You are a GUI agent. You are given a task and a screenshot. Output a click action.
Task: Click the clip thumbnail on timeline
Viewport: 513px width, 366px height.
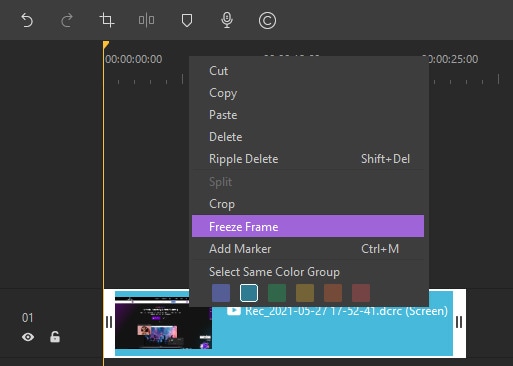pos(163,322)
